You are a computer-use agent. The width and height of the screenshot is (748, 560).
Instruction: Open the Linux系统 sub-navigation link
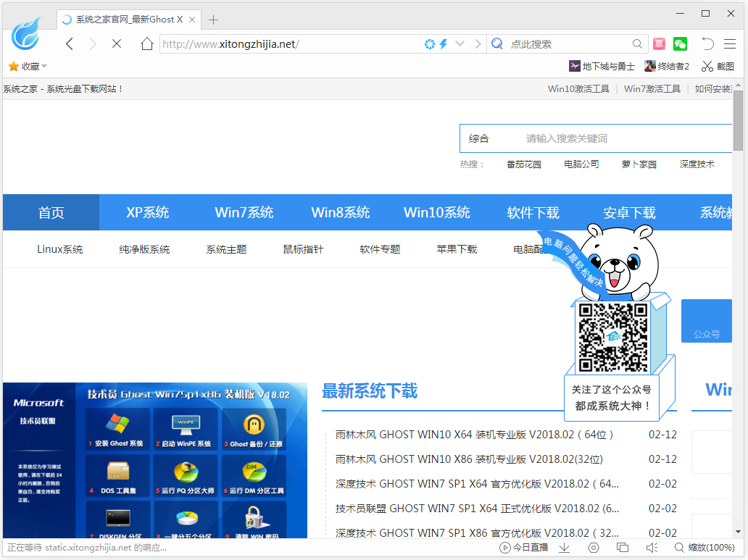60,249
